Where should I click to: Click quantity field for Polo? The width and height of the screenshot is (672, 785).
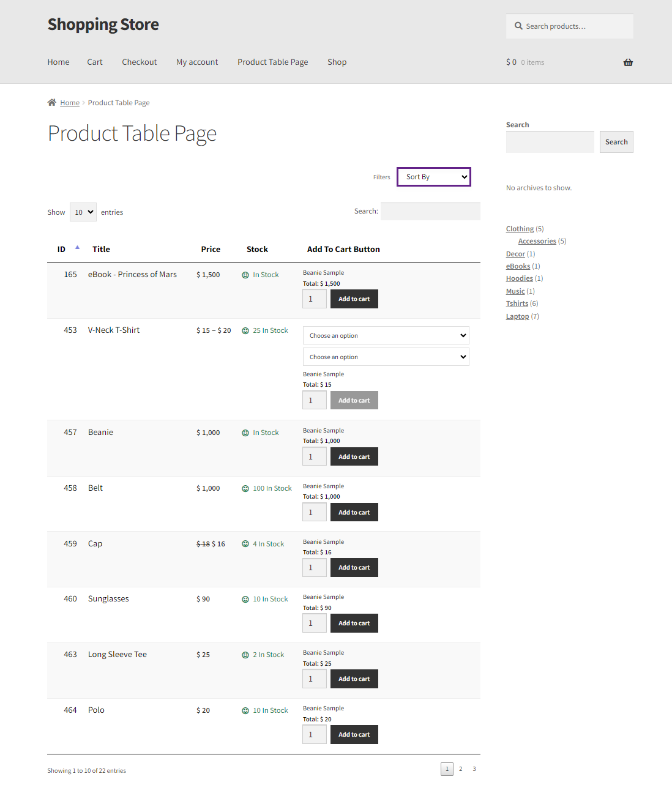(315, 735)
